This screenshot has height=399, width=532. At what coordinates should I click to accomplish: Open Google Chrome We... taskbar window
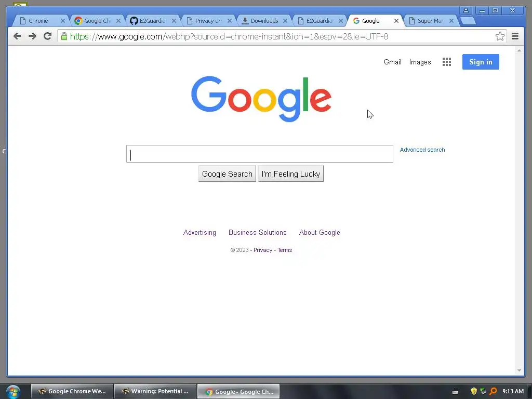tap(72, 391)
